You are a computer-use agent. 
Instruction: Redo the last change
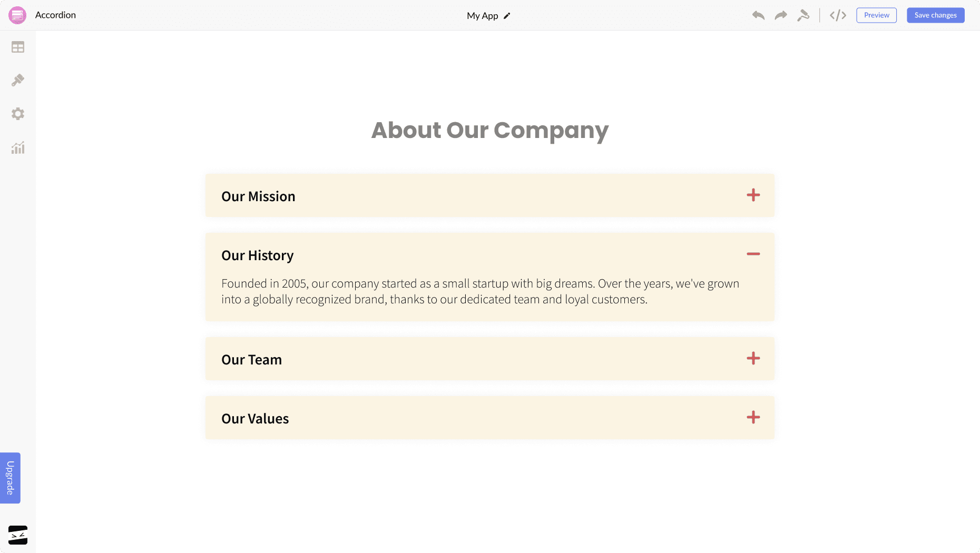pos(780,15)
